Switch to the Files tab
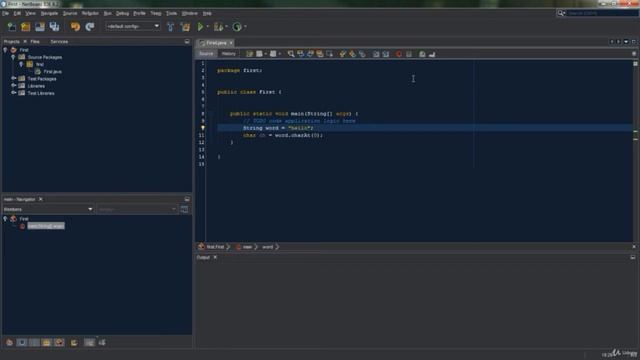The height and width of the screenshot is (360, 640). pos(35,42)
